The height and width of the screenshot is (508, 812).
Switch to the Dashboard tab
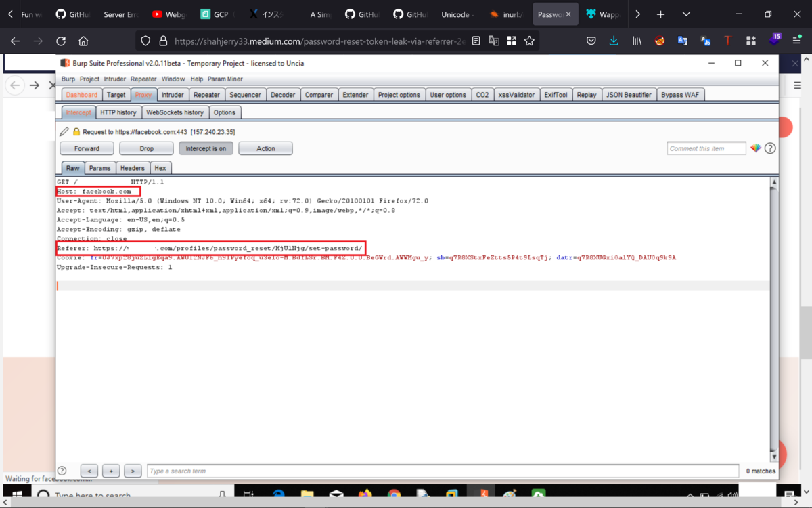81,95
